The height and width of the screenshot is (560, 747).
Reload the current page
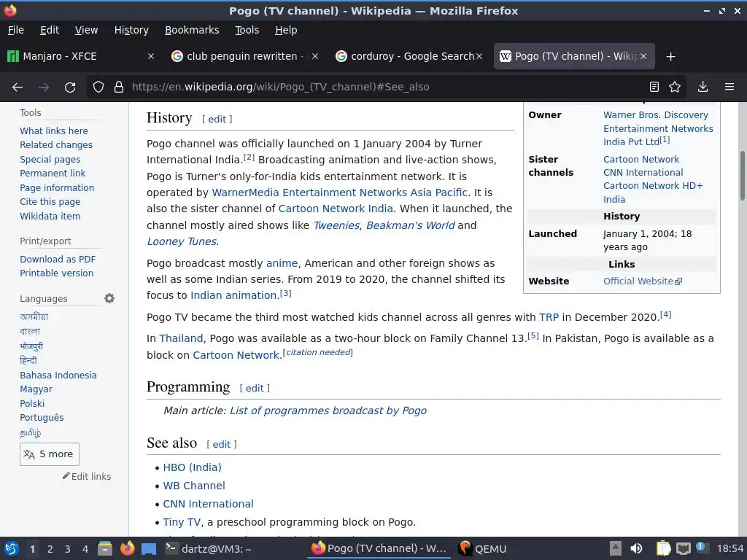pyautogui.click(x=70, y=87)
